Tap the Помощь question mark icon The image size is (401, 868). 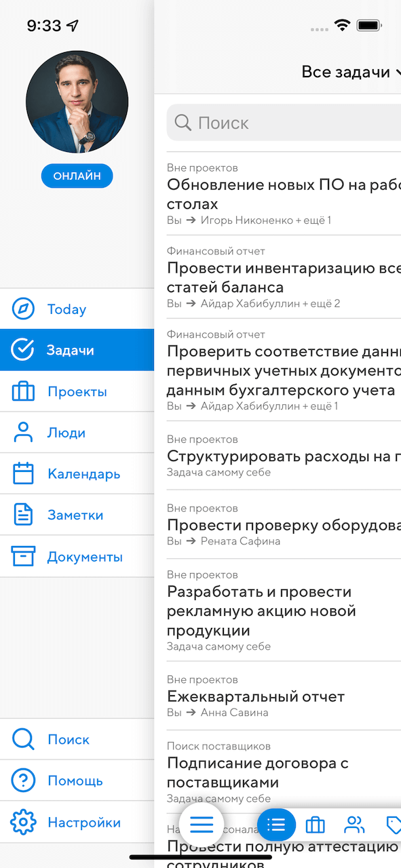23,781
